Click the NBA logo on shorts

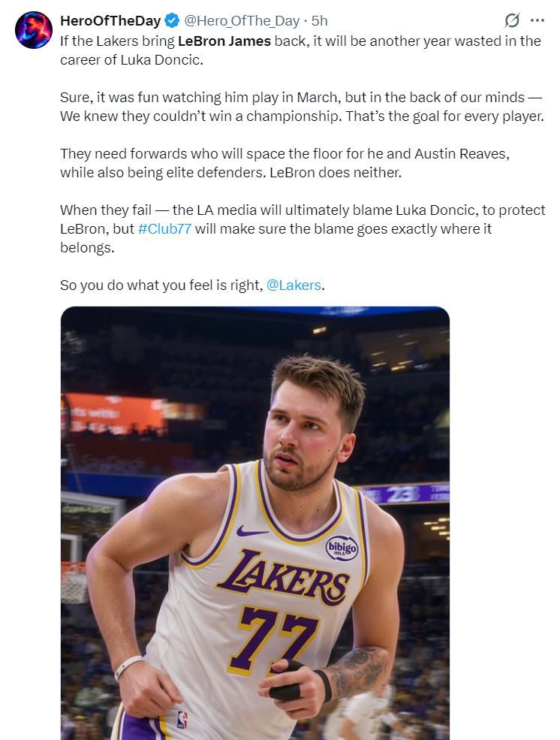pyautogui.click(x=182, y=720)
